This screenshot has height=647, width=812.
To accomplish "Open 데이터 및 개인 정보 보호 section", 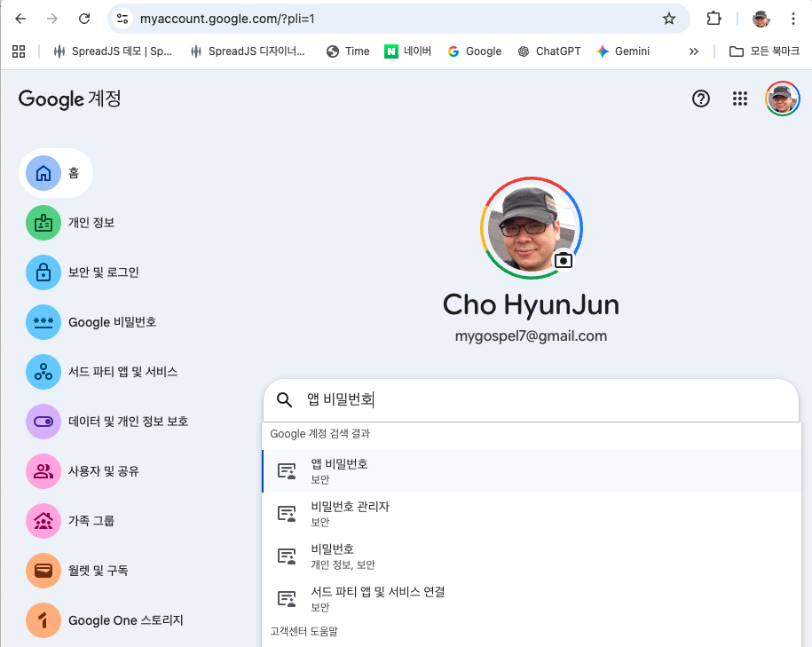I will [107, 422].
